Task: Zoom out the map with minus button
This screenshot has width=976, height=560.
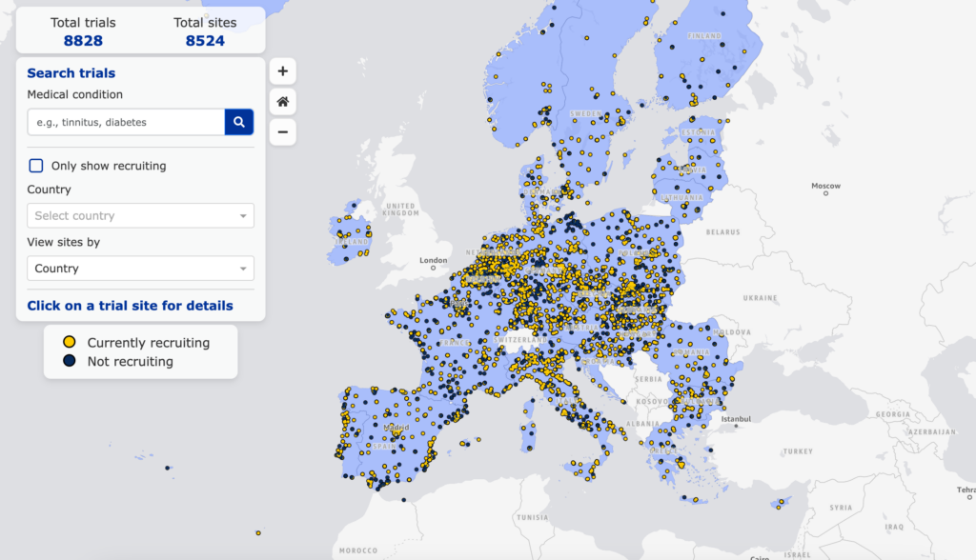Action: pos(283,131)
